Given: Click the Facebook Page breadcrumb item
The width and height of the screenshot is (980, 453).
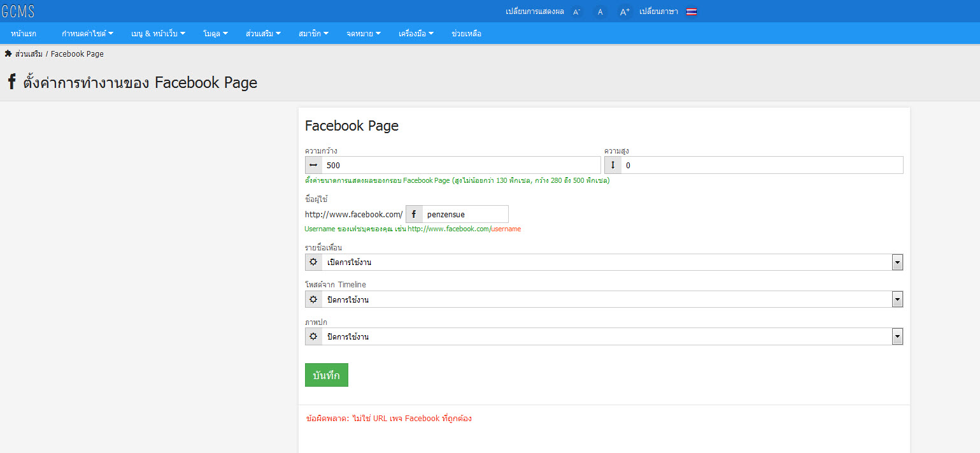Looking at the screenshot, I should [x=77, y=54].
